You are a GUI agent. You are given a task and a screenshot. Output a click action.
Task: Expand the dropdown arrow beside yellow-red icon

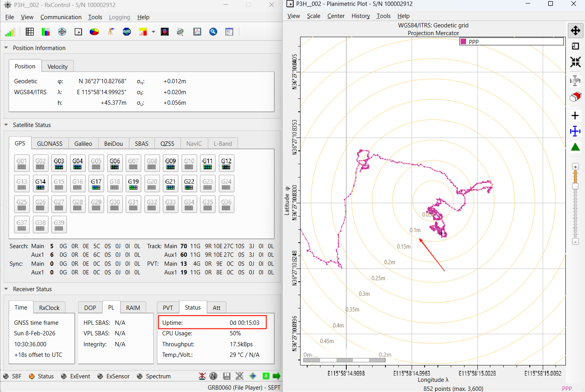(x=153, y=32)
